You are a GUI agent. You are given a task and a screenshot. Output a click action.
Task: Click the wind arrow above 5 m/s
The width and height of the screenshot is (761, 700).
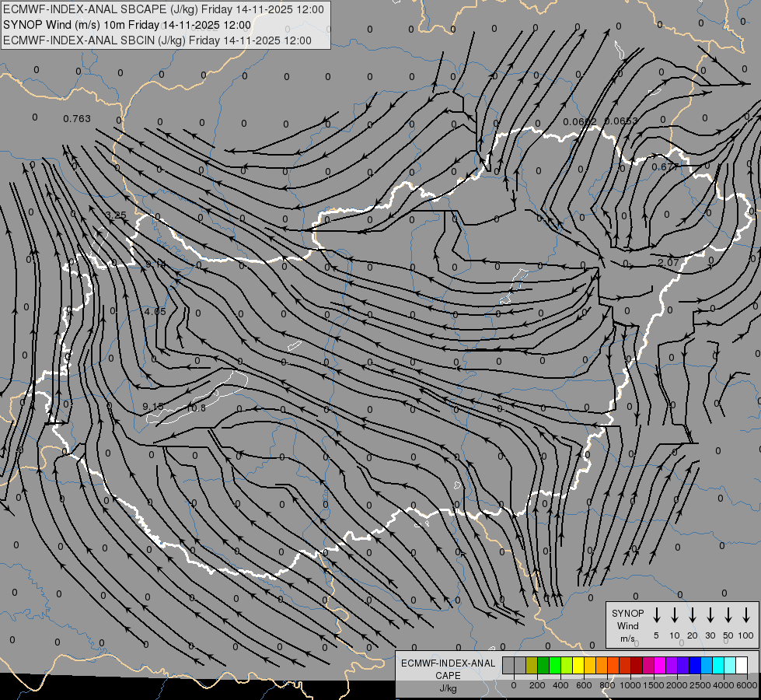click(x=657, y=615)
